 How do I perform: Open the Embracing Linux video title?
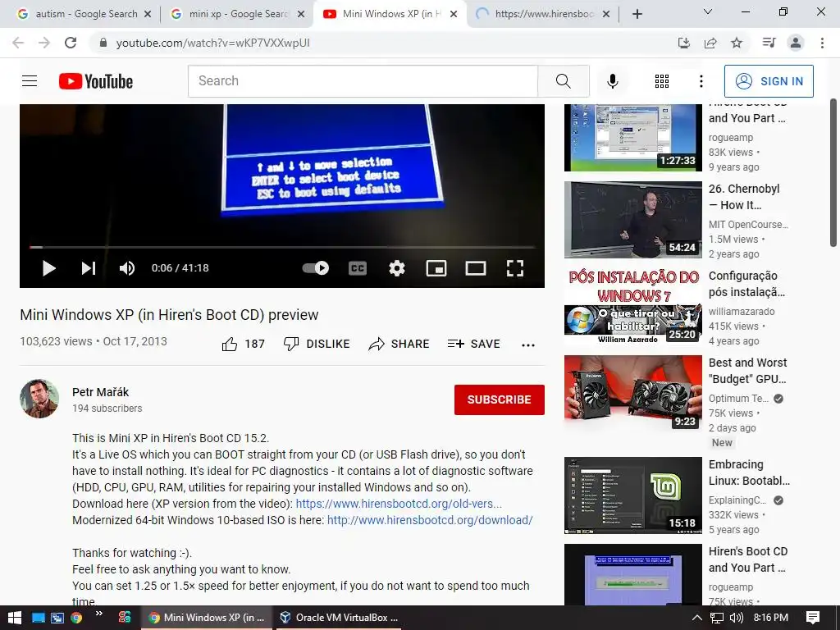coord(749,472)
